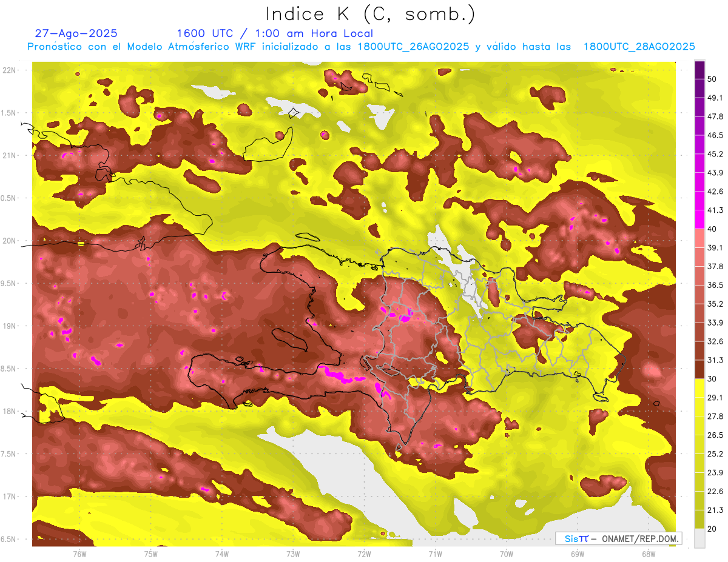This screenshot has width=728, height=562.
Task: Click the "71W" longitude label
Action: 435,554
